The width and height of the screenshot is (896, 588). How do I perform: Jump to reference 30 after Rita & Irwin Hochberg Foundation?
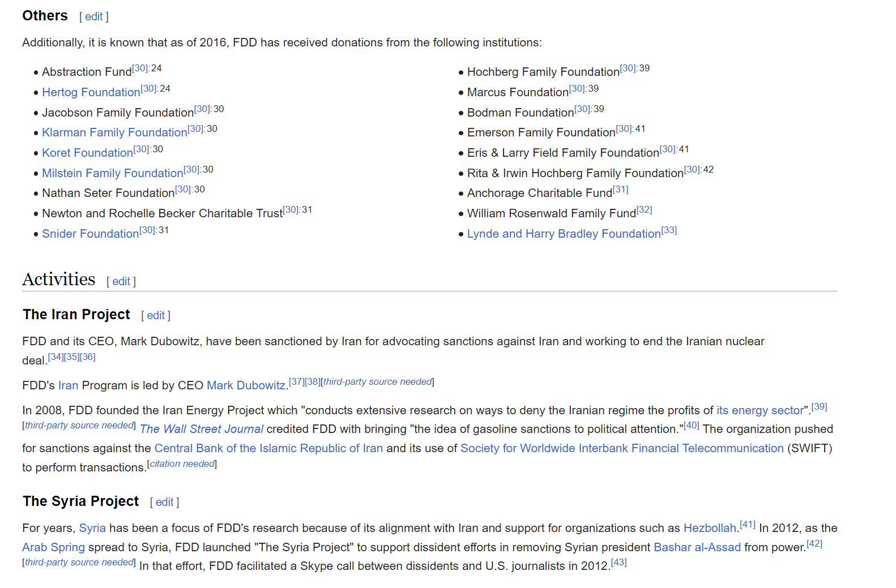[x=693, y=170]
